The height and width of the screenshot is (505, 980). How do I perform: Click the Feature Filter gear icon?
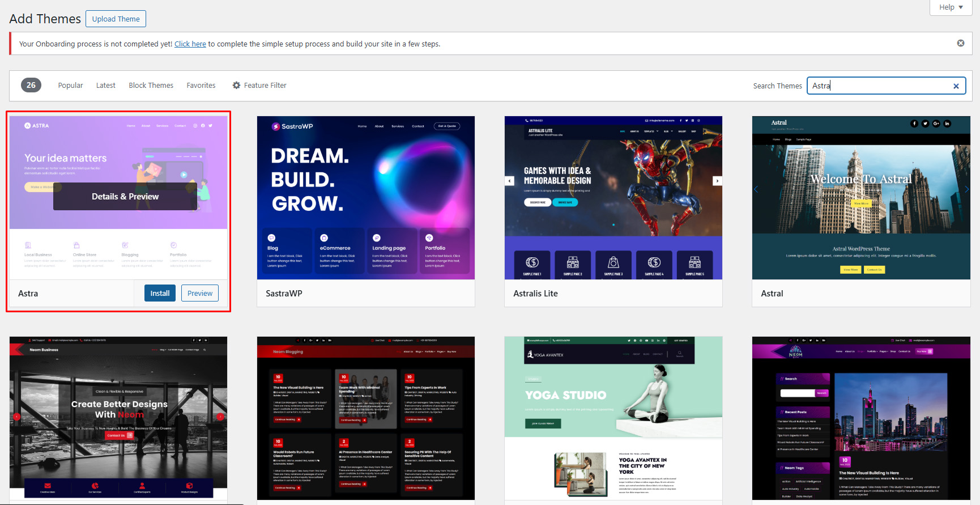click(x=236, y=86)
